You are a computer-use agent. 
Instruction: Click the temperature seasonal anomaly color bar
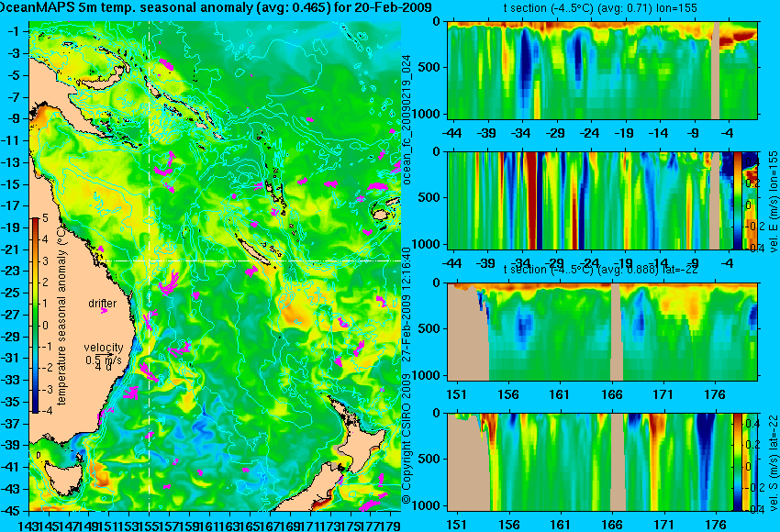[35, 316]
